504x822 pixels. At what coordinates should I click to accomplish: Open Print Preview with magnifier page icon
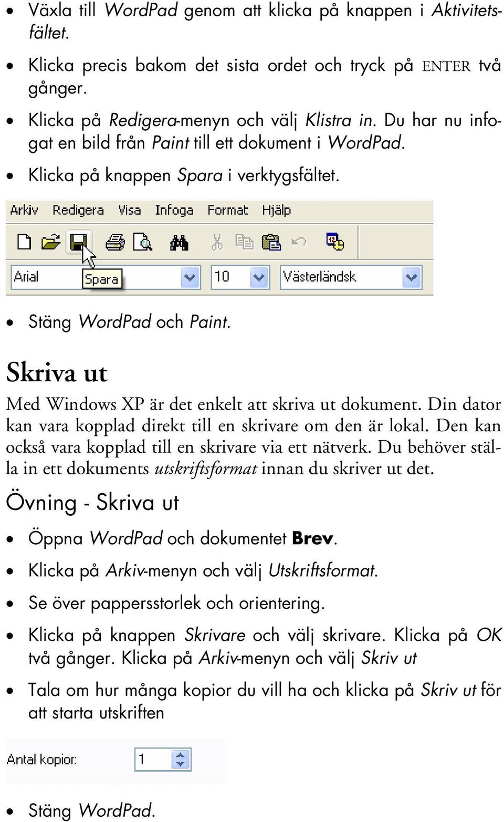tap(142, 242)
